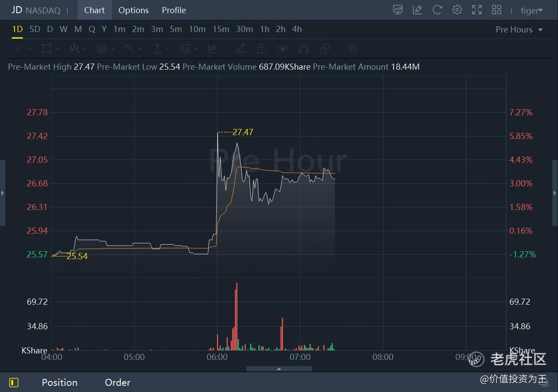Select the M monthly timeframe

78,29
